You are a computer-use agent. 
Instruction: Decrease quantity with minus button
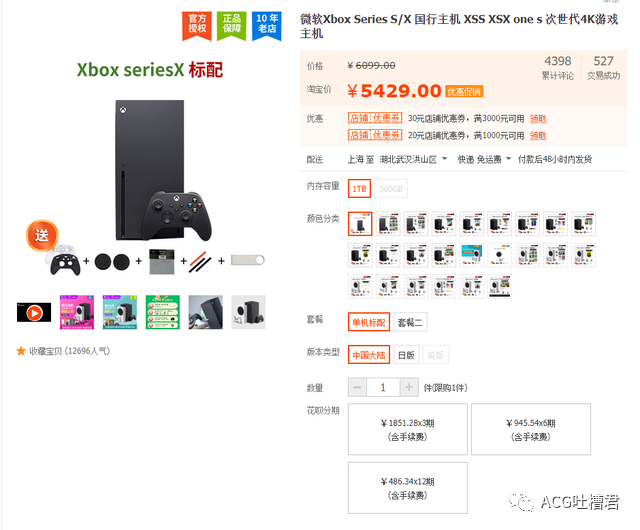tap(357, 387)
